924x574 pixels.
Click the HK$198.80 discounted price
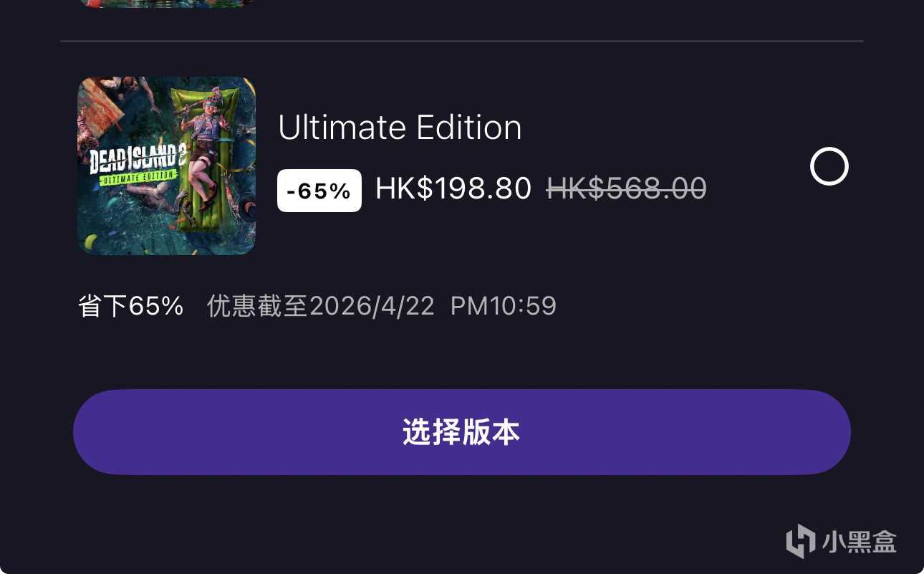pos(453,189)
